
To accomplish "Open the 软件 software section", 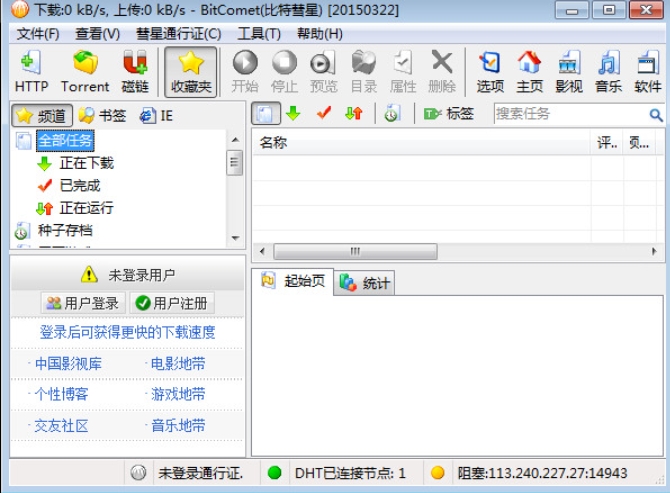I will 648,72.
